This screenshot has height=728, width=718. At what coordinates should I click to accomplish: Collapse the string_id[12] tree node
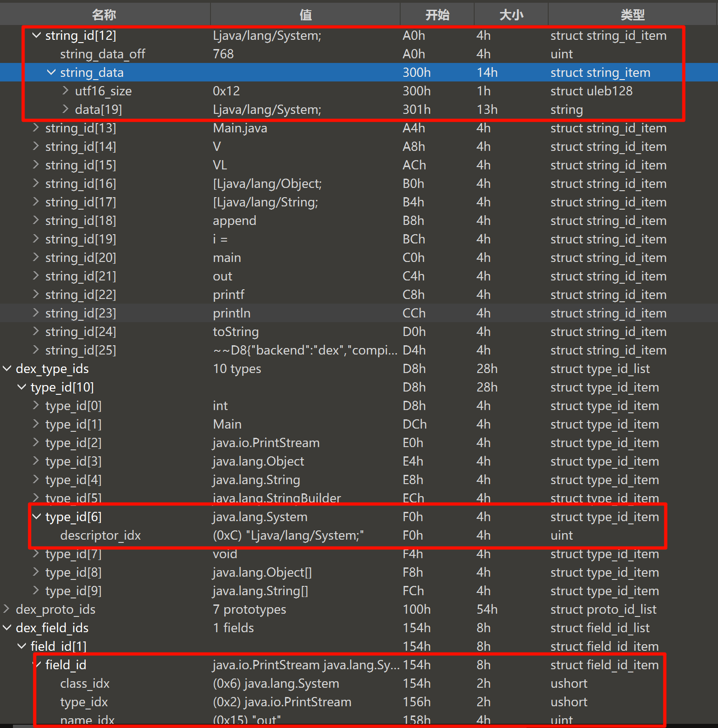click(36, 35)
